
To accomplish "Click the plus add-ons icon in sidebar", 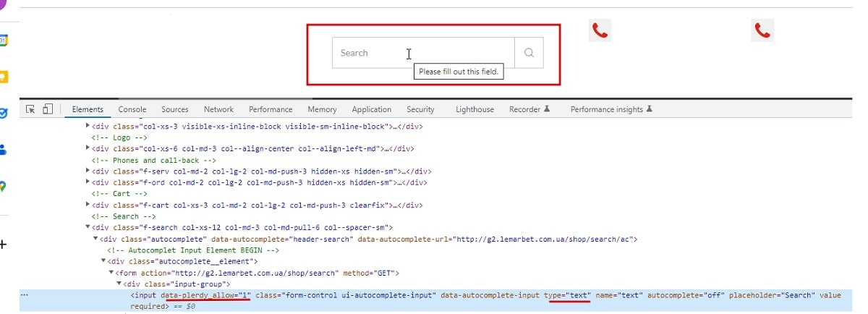I will 3,245.
